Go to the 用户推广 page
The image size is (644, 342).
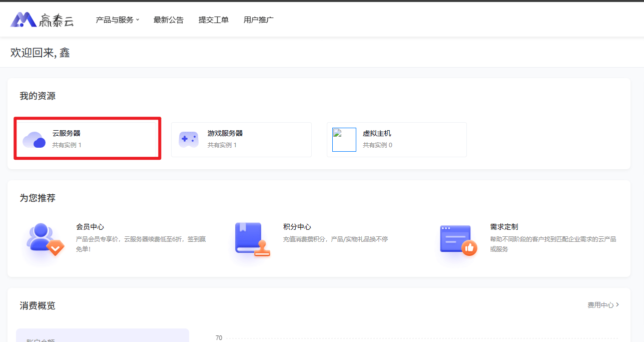[259, 20]
